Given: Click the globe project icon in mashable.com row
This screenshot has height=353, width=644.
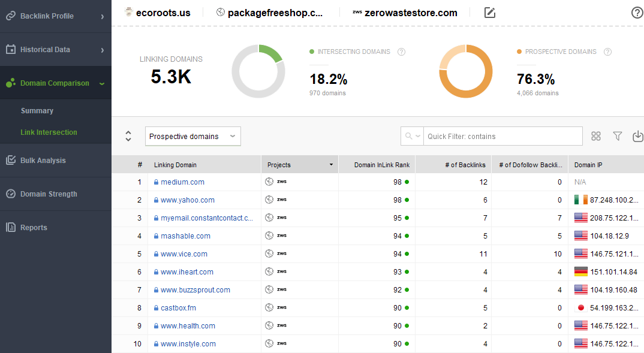Looking at the screenshot, I should pos(269,236).
